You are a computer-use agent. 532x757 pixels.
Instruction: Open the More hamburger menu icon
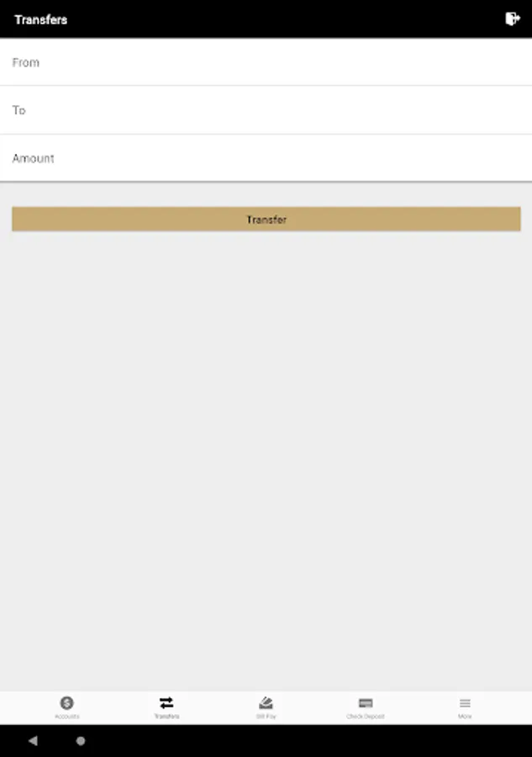(x=465, y=703)
